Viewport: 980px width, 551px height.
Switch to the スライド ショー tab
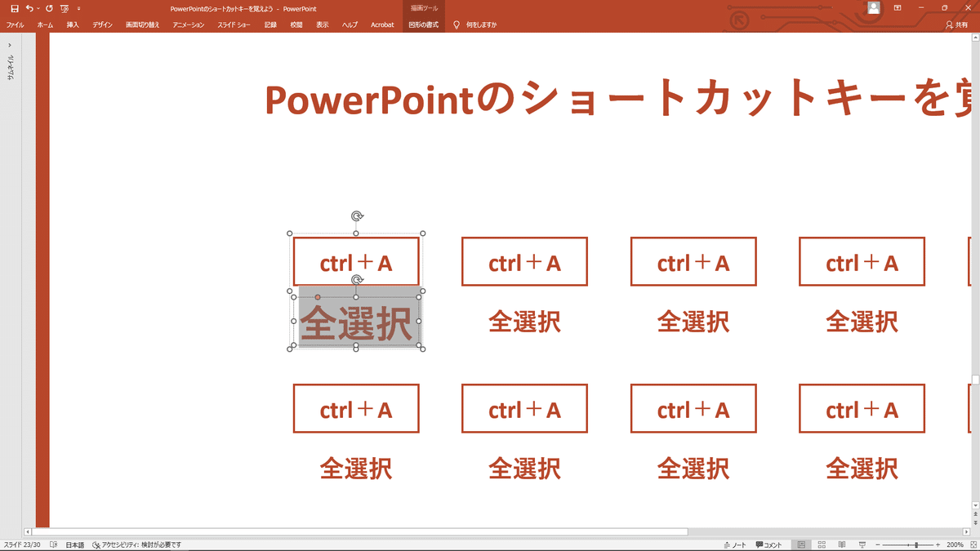click(x=235, y=24)
